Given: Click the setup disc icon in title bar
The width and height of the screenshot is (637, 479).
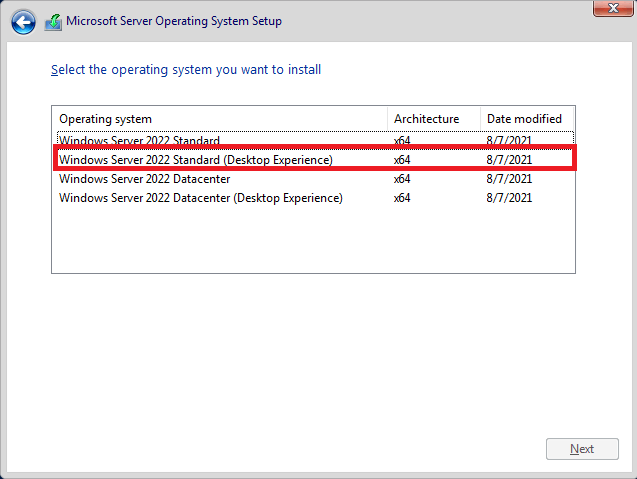Looking at the screenshot, I should [53, 21].
